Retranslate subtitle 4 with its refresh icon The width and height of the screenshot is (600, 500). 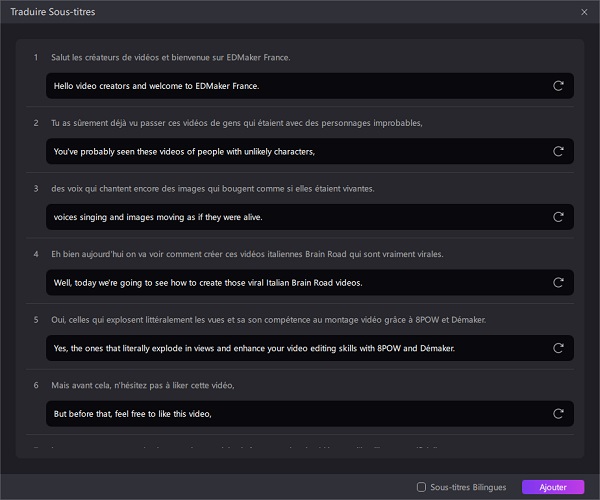(558, 283)
